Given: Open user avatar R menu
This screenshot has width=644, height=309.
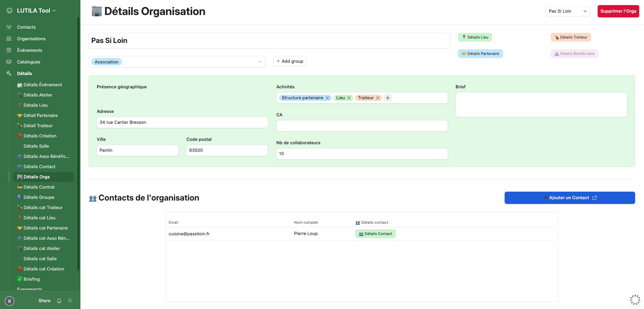Looking at the screenshot, I should [x=10, y=301].
